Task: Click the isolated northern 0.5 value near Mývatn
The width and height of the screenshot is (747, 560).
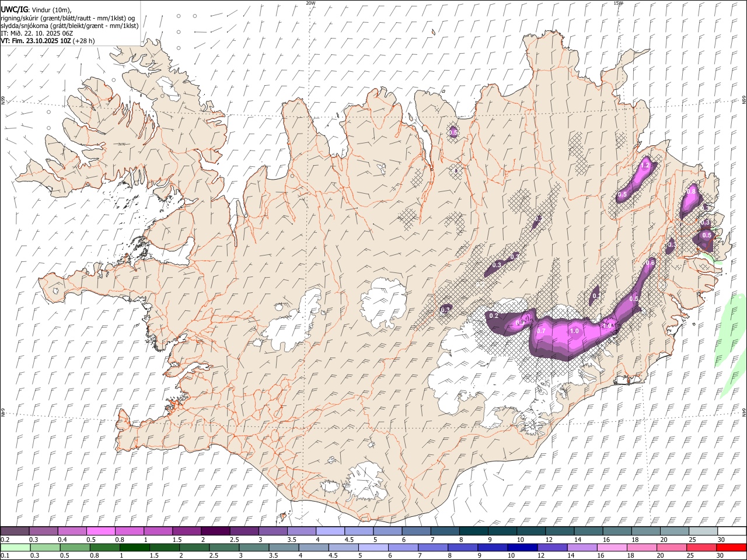Action: pyautogui.click(x=453, y=133)
